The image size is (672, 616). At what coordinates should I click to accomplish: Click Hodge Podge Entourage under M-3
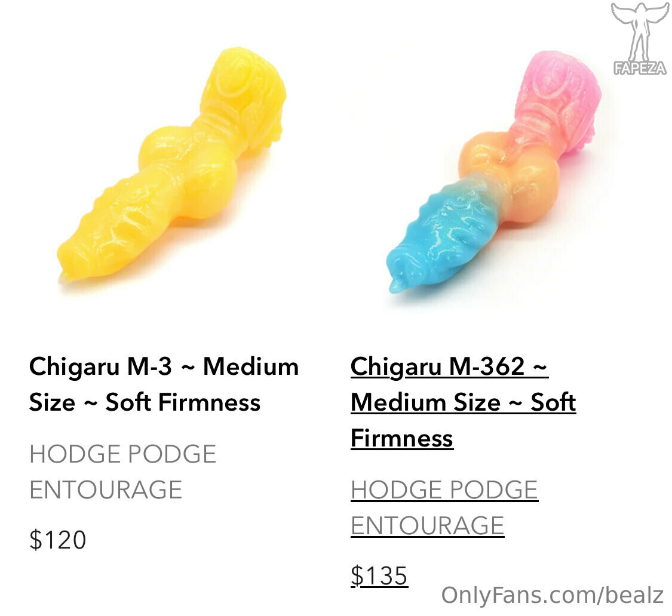(122, 472)
